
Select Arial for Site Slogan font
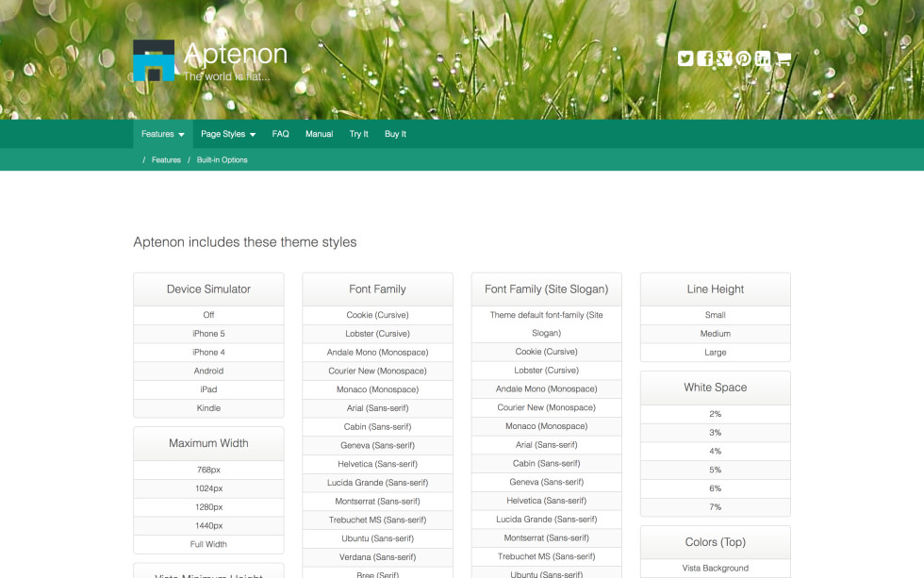(546, 445)
